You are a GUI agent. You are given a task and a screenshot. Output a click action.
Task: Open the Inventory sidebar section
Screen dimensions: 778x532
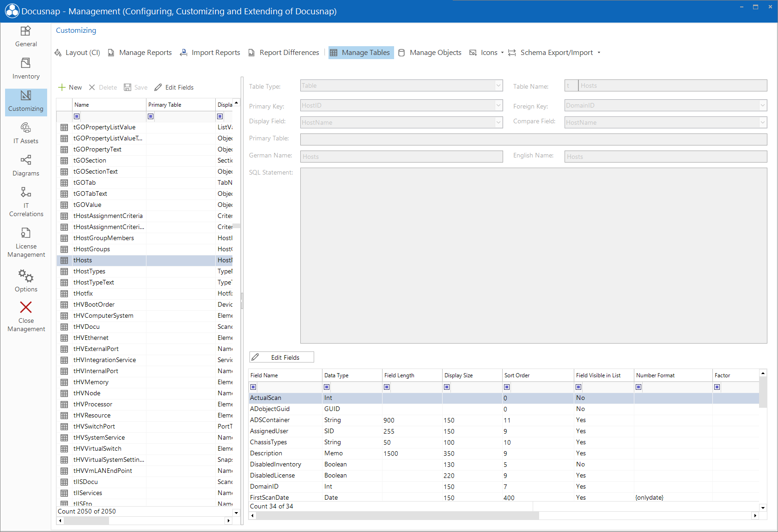coord(26,69)
